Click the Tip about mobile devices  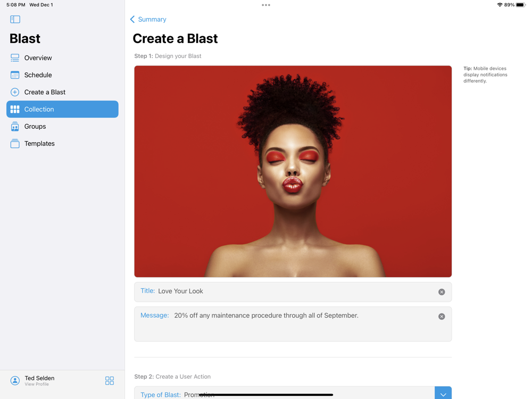pyautogui.click(x=485, y=74)
